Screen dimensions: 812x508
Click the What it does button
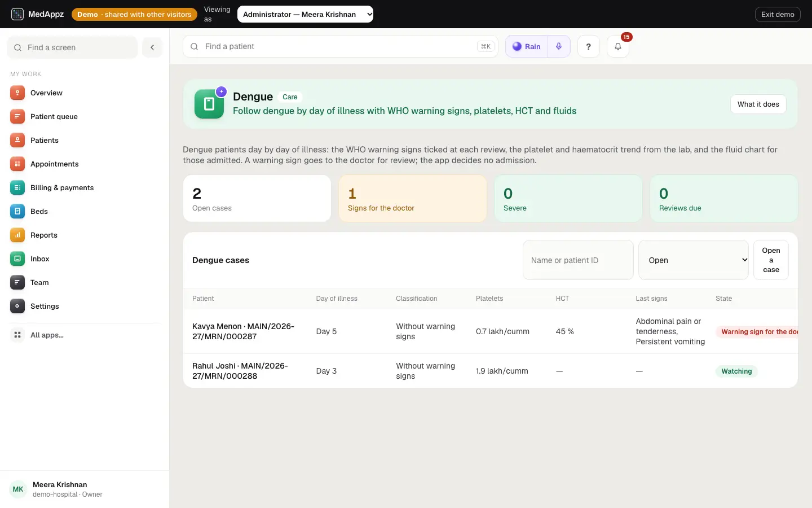(x=758, y=104)
